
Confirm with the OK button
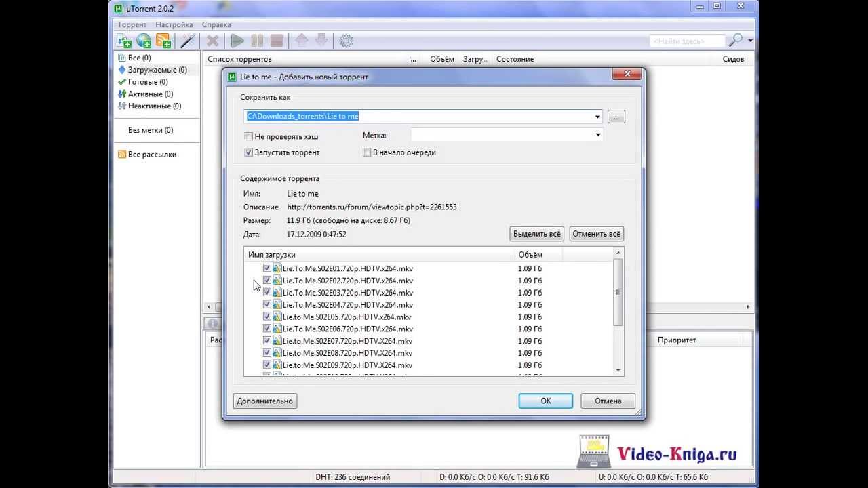546,401
